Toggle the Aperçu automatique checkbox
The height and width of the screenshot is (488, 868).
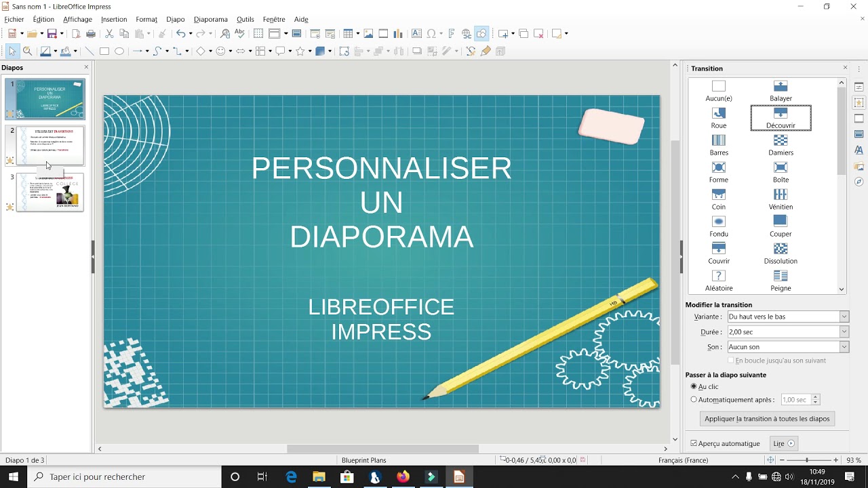[694, 443]
